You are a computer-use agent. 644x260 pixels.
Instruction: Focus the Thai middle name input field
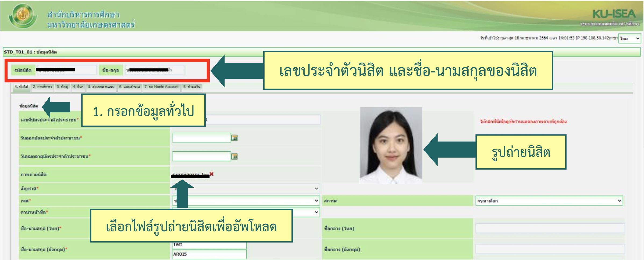tap(550, 228)
